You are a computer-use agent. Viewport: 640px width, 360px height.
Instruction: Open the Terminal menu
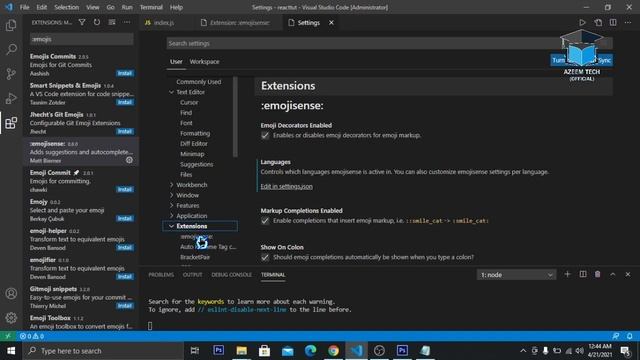(x=151, y=7)
